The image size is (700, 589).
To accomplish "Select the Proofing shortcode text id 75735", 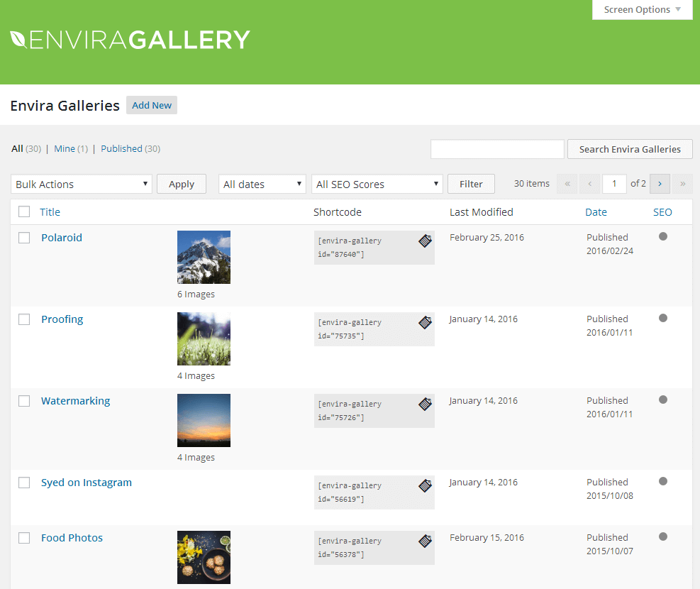I will (350, 329).
